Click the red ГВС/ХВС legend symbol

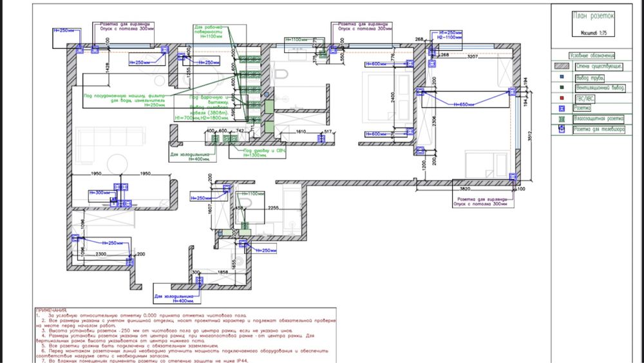562,98
